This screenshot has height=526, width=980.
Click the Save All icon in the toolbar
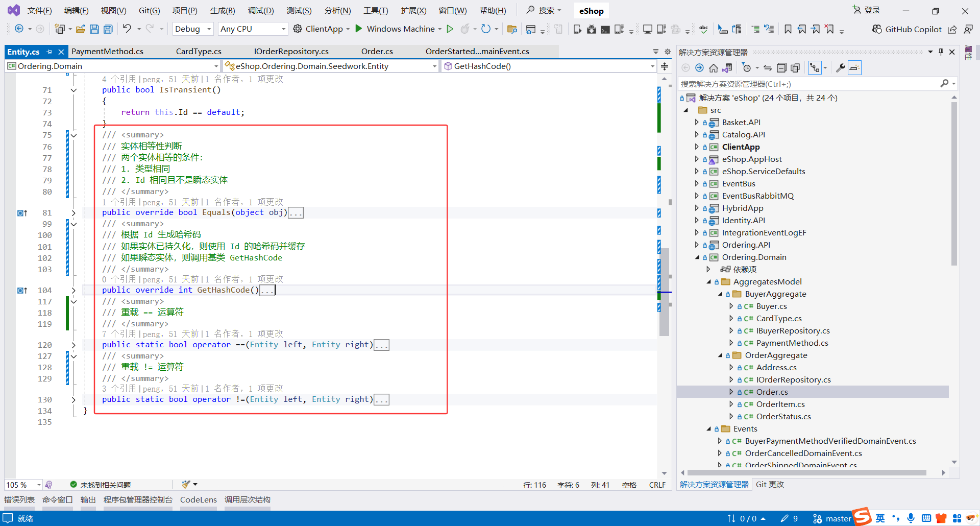[108, 29]
